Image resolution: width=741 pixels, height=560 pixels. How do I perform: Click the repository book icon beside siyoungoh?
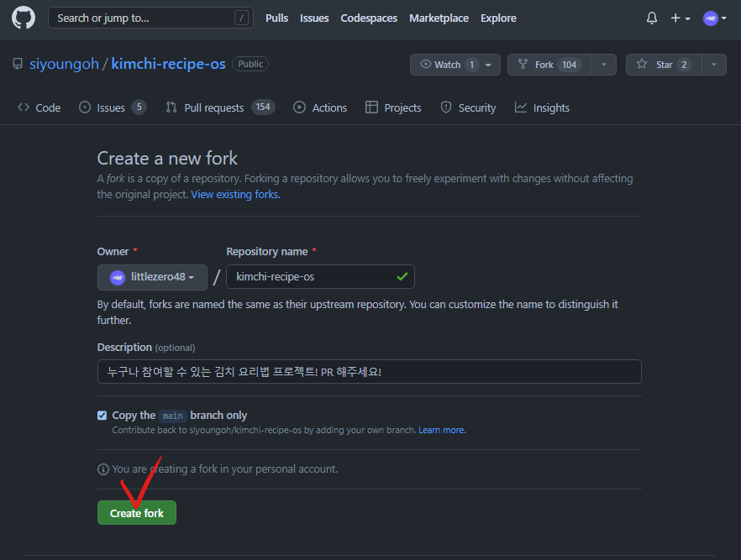click(18, 64)
